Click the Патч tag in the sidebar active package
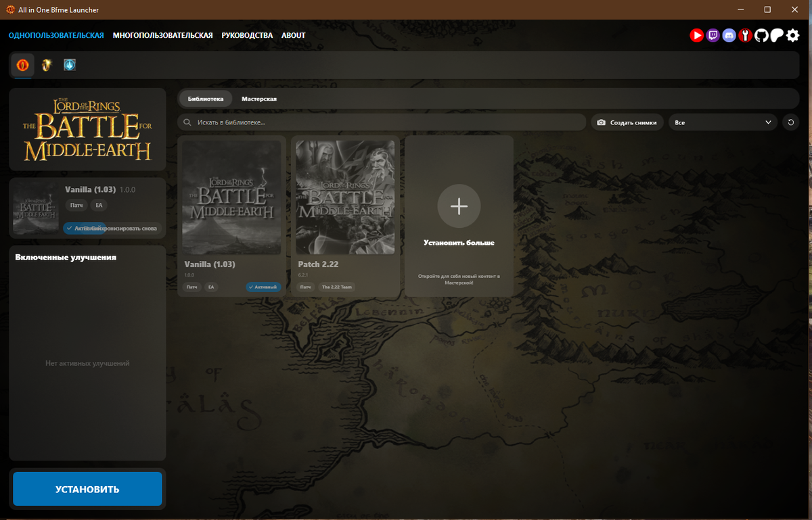812x520 pixels. click(x=76, y=205)
